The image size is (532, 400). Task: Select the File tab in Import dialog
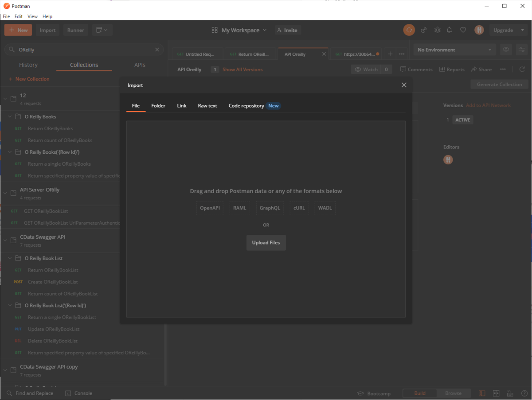[136, 106]
